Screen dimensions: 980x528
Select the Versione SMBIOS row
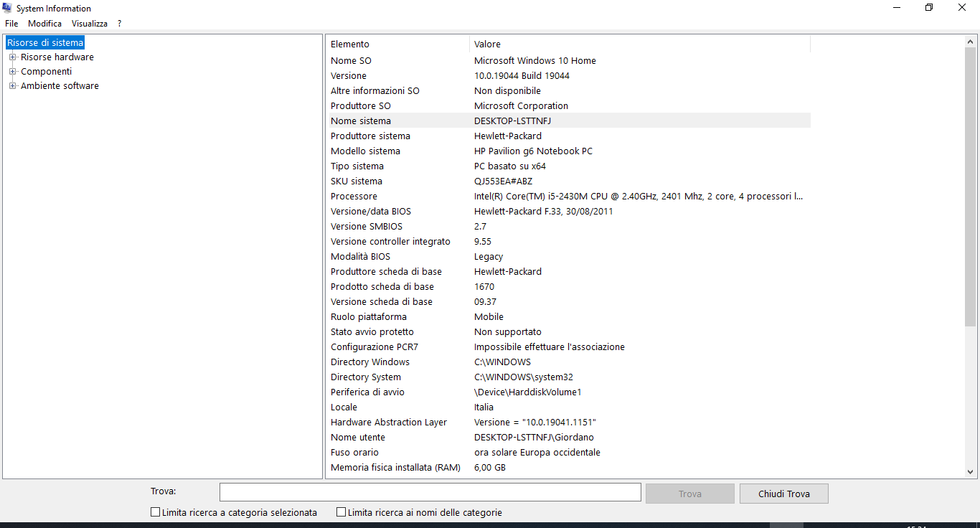[x=569, y=227]
